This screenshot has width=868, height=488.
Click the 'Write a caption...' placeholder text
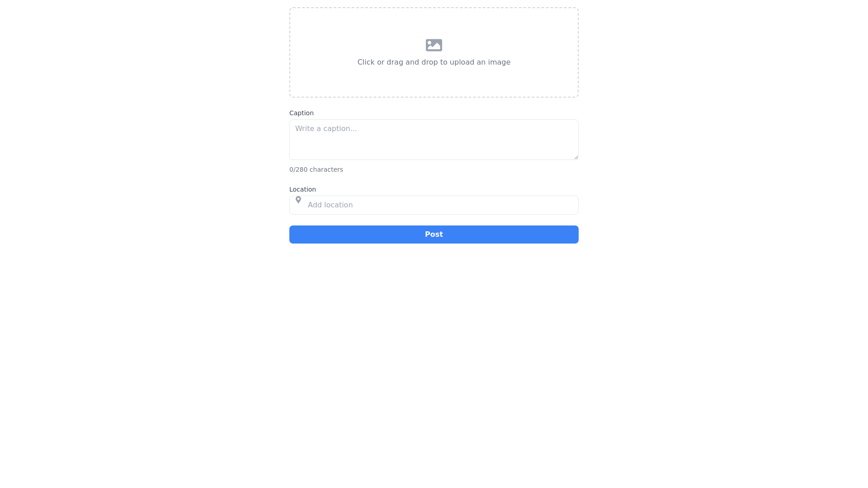tap(326, 129)
